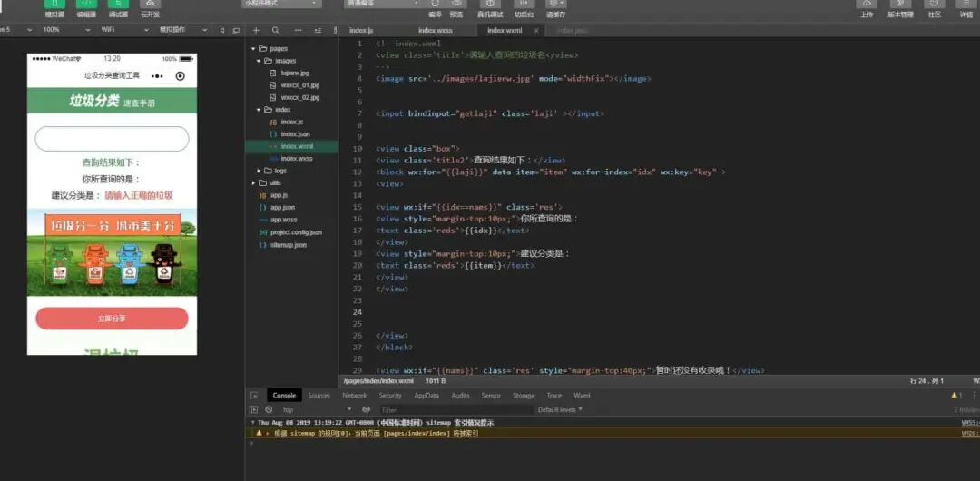Image resolution: width=980 pixels, height=481 pixels.
Task: Switch to the Sources tab
Action: coord(318,396)
